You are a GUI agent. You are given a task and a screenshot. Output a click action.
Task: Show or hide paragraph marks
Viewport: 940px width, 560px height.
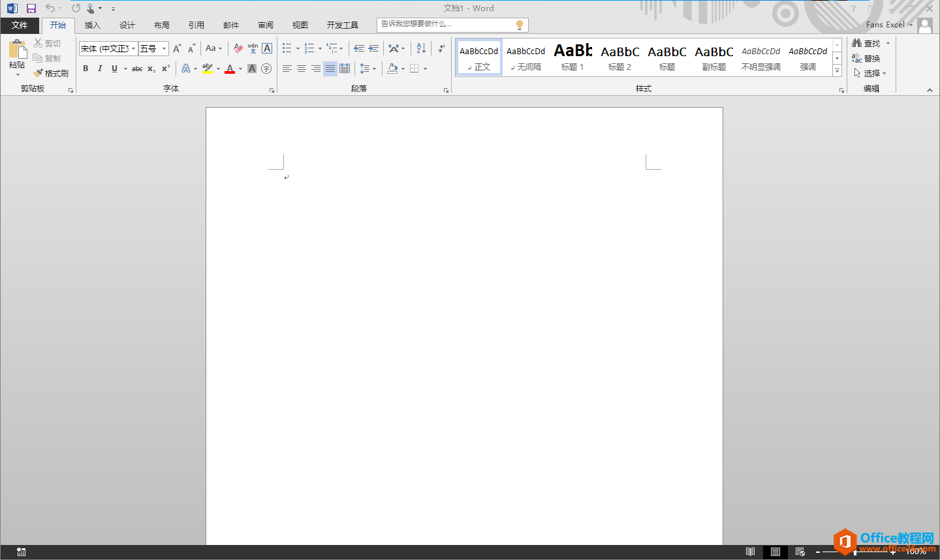click(442, 48)
